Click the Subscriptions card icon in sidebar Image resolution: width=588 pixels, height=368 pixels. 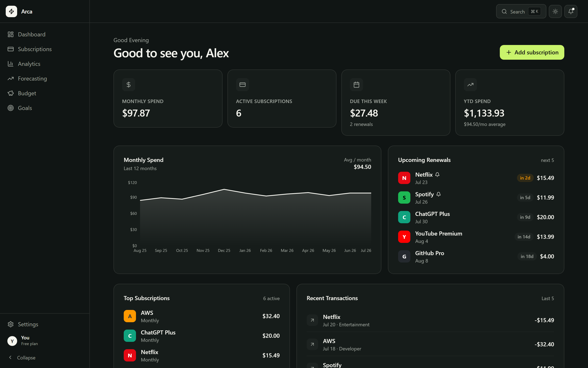(x=10, y=49)
